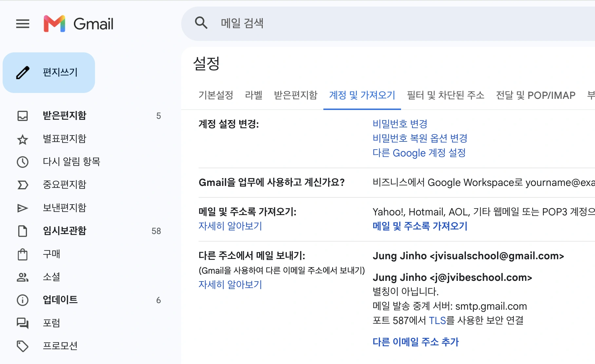Click the TLS link
The height and width of the screenshot is (364, 595).
[437, 320]
